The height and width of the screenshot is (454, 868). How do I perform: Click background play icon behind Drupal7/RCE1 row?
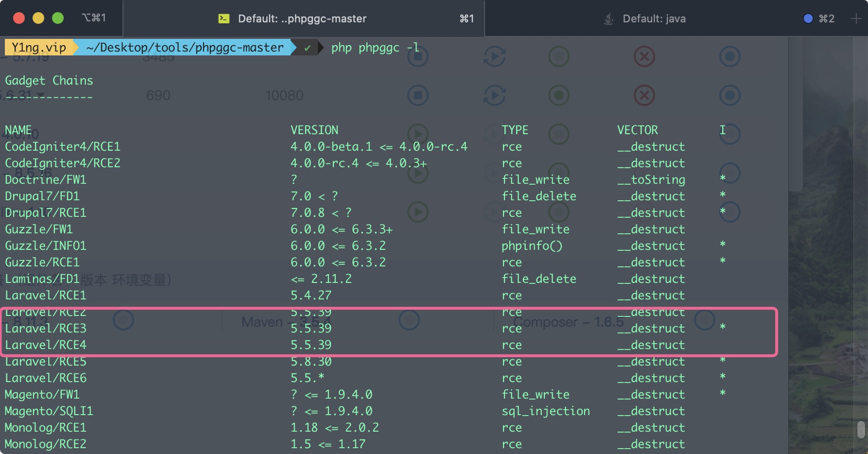pos(417,212)
